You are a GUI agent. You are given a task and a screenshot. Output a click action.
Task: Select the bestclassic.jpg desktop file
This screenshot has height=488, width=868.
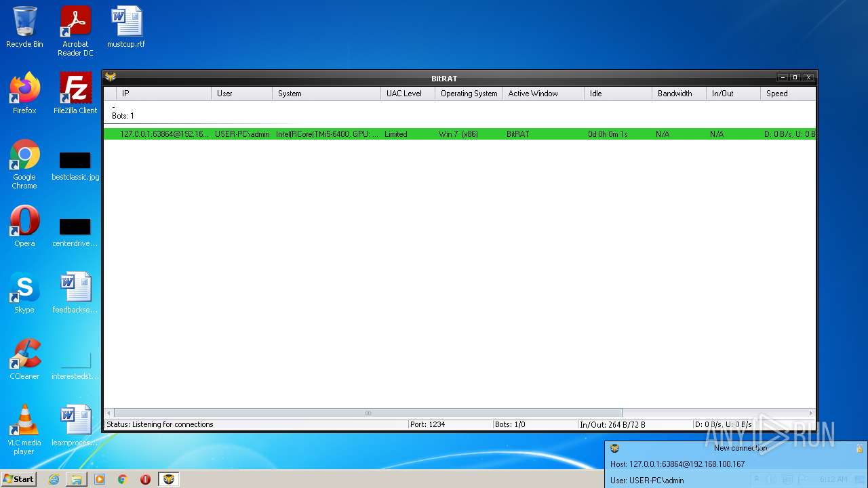tap(75, 165)
